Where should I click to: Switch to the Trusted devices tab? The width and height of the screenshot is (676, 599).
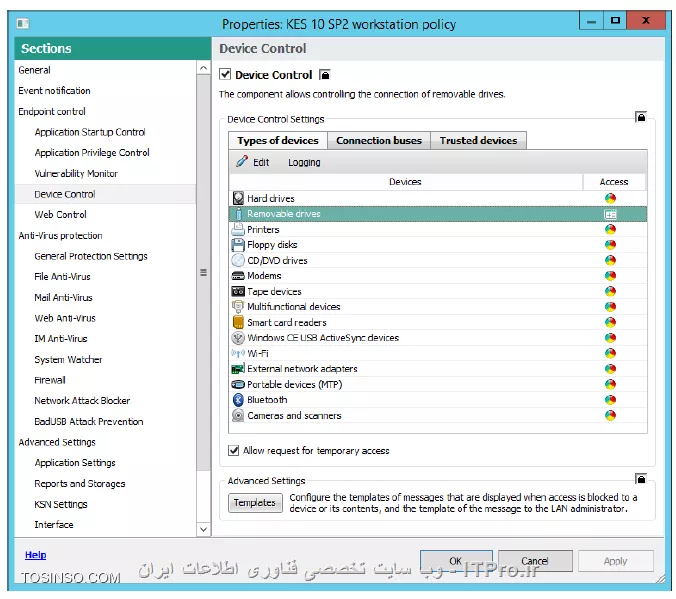tap(478, 141)
